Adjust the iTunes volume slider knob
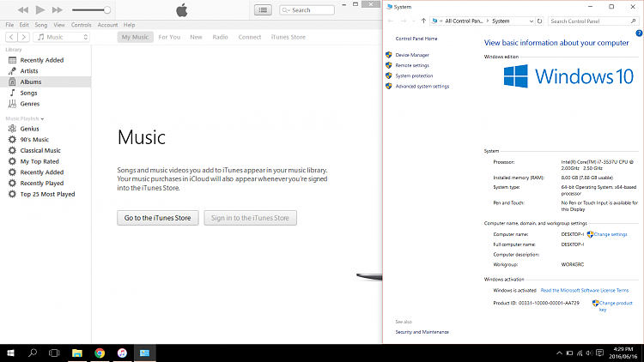This screenshot has height=362, width=644. coord(106,9)
